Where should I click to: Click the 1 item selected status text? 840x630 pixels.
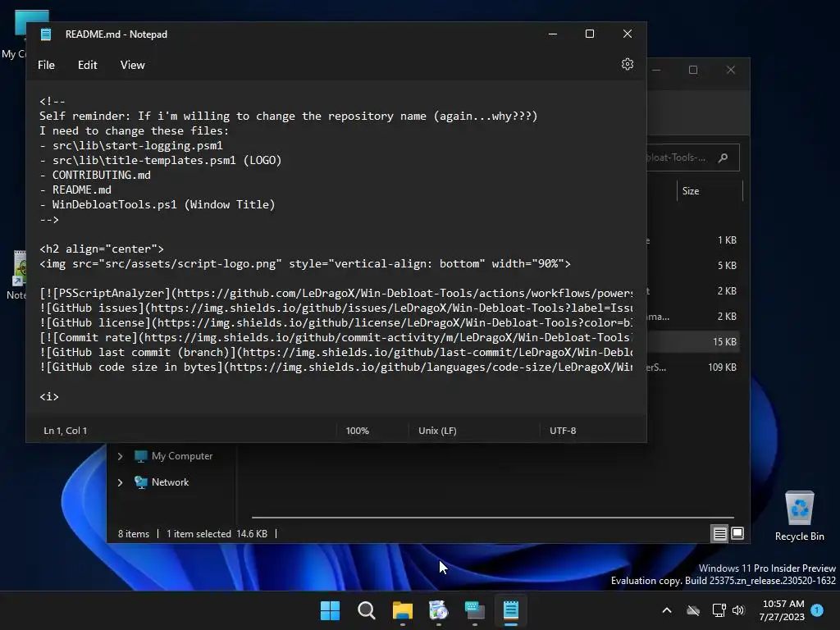pyautogui.click(x=199, y=534)
